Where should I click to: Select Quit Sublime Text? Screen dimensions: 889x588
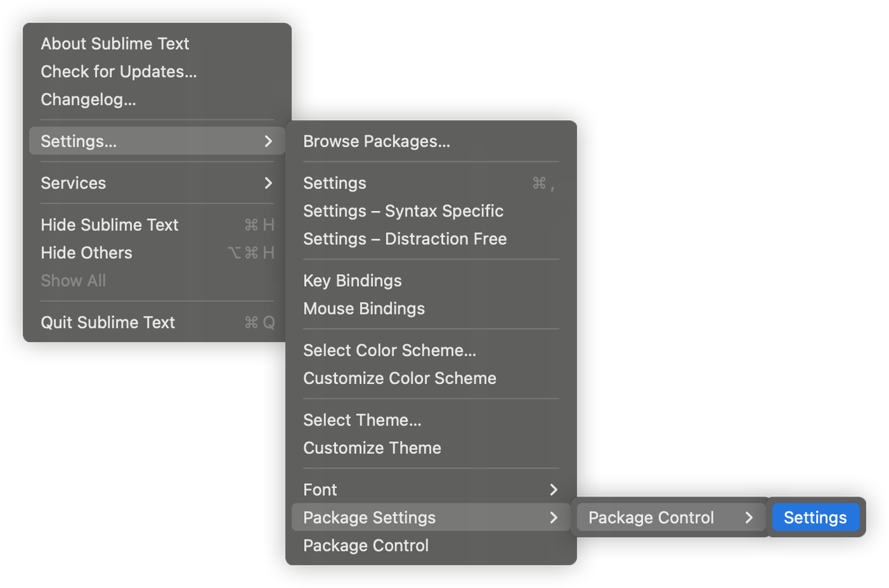[157, 322]
